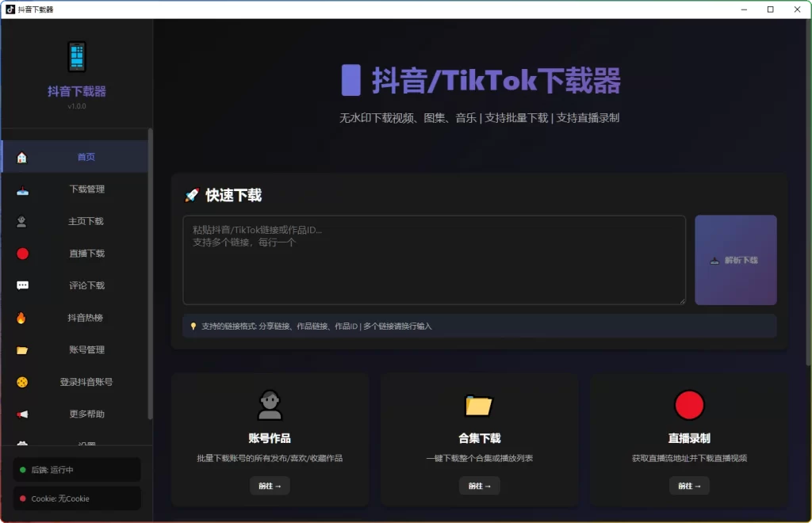Viewport: 812px width, 523px height.
Task: Click 前往 under 直播录制
Action: click(689, 486)
